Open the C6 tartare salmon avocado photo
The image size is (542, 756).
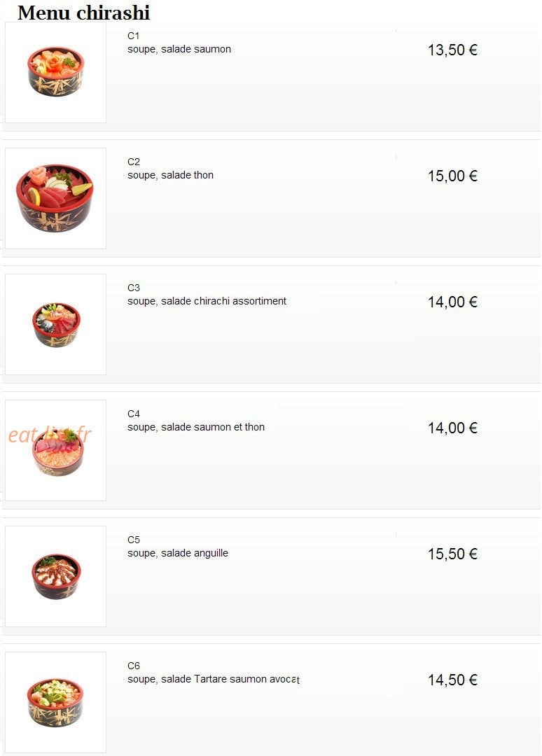click(x=55, y=703)
